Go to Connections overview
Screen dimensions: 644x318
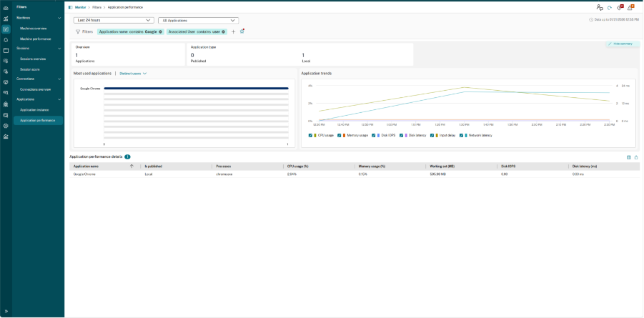point(35,89)
